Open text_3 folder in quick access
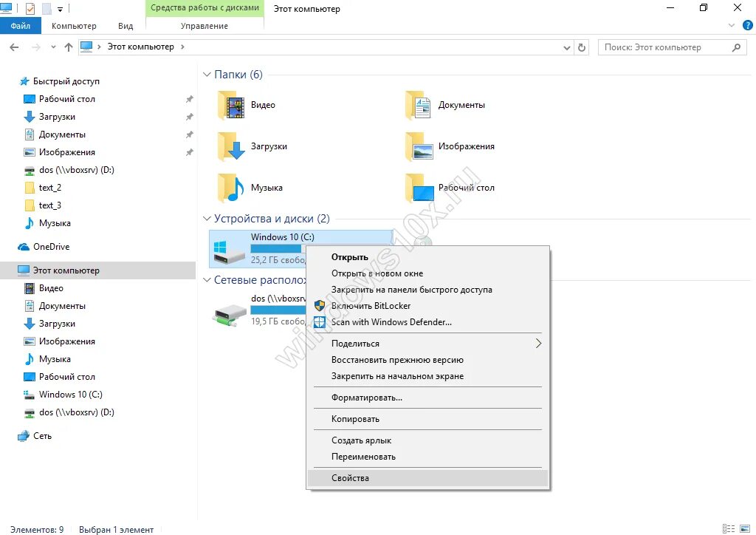The width and height of the screenshot is (756, 535). coord(50,205)
